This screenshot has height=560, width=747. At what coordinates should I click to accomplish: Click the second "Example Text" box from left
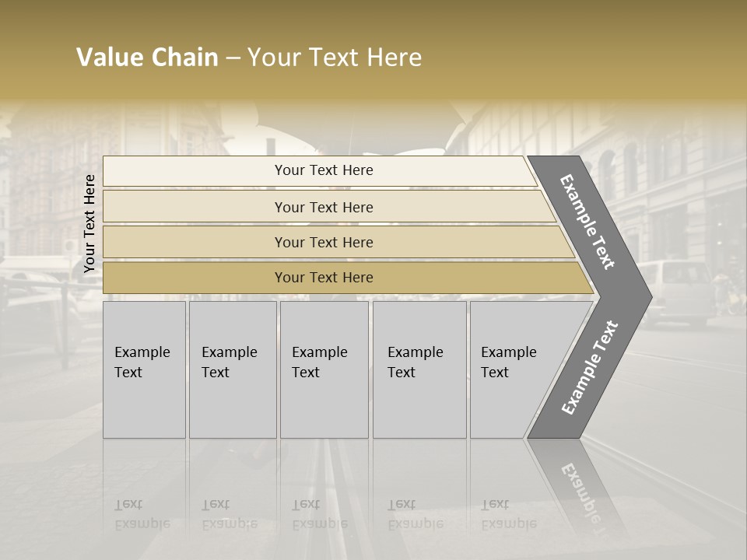232,369
